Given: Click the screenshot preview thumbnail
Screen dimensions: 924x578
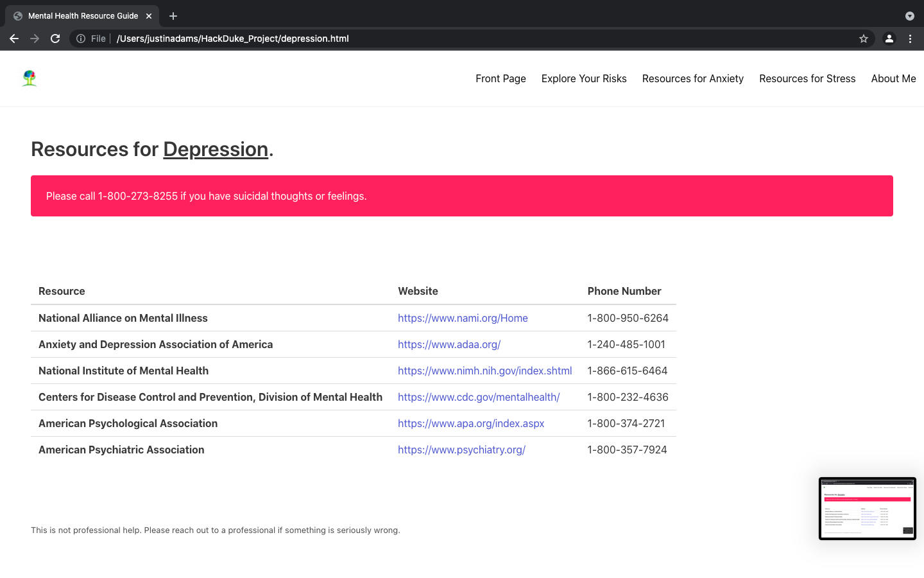Looking at the screenshot, I should pyautogui.click(x=868, y=509).
